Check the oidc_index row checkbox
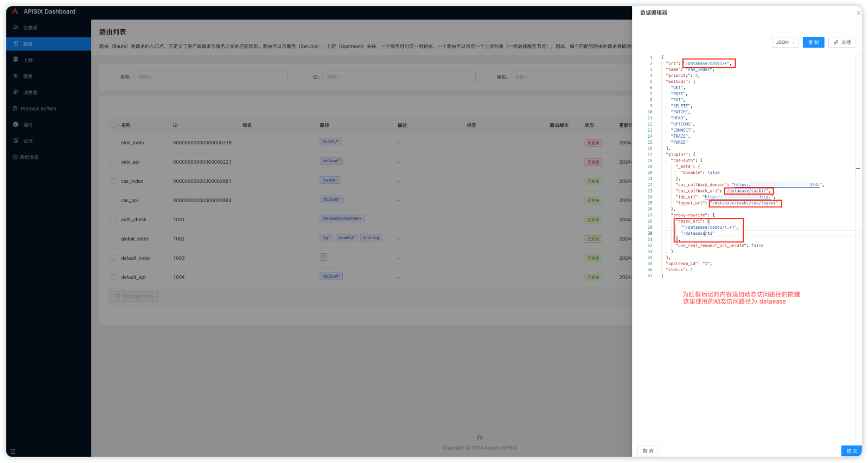Image resolution: width=868 pixels, height=463 pixels. [x=113, y=143]
